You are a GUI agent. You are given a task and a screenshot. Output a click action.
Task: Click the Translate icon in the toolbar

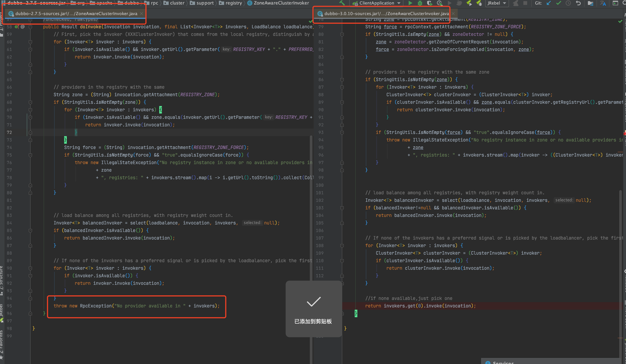click(603, 3)
